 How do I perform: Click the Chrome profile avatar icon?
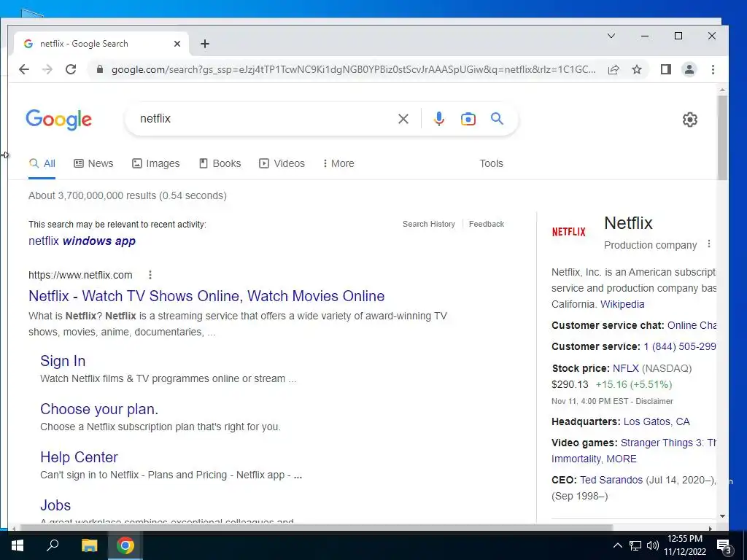pyautogui.click(x=689, y=69)
